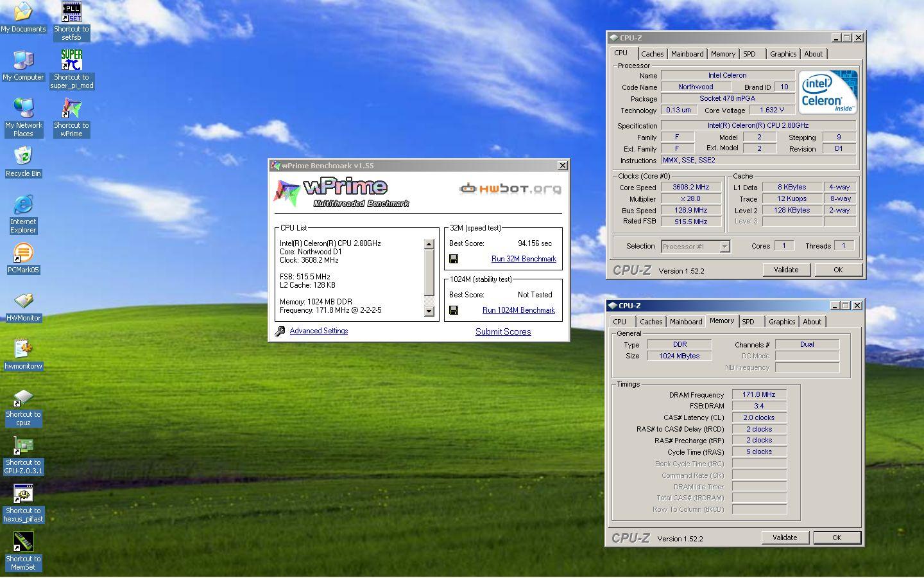The image size is (924, 578).
Task: Click the CPU List scrollbar track
Action: 429,277
